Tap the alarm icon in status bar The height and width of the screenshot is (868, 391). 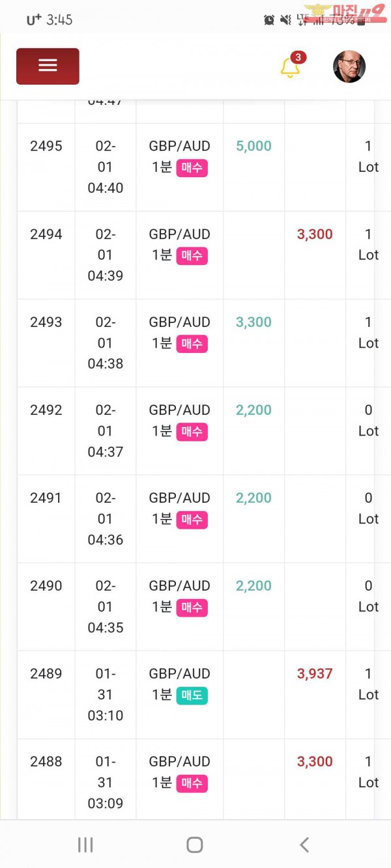(269, 20)
